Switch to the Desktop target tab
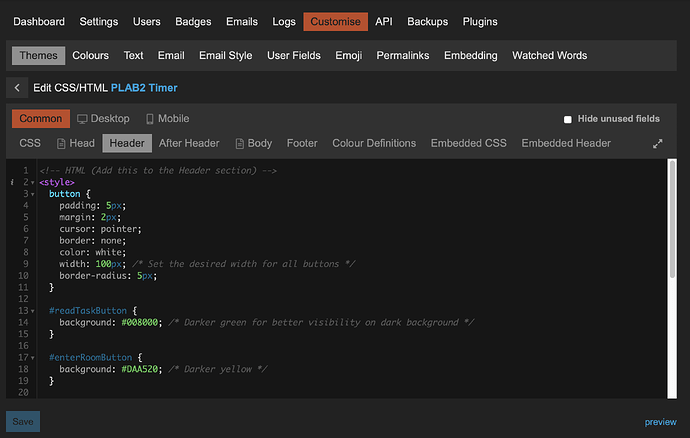Image resolution: width=690 pixels, height=438 pixels. [x=103, y=119]
